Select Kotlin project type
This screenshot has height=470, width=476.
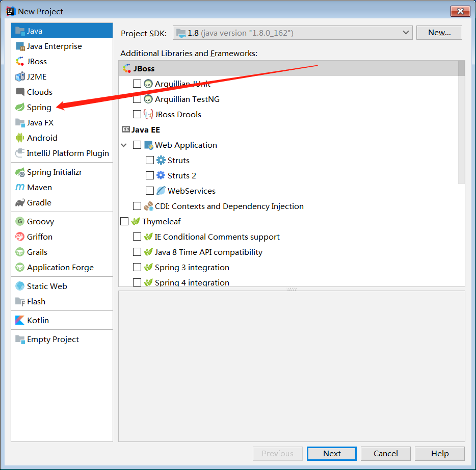click(62, 320)
